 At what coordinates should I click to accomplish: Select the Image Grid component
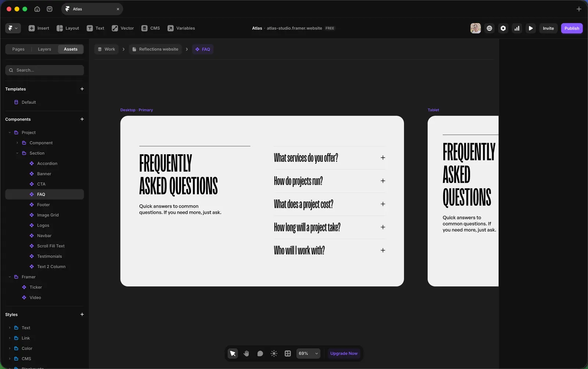pyautogui.click(x=44, y=215)
